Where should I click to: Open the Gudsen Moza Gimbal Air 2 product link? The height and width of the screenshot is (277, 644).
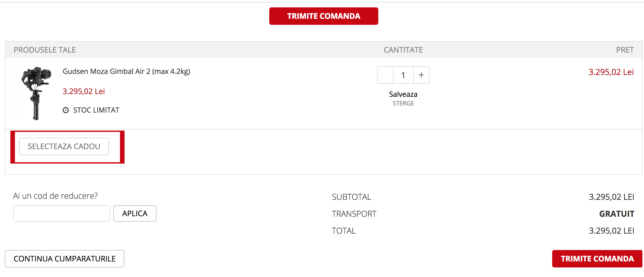pyautogui.click(x=126, y=71)
